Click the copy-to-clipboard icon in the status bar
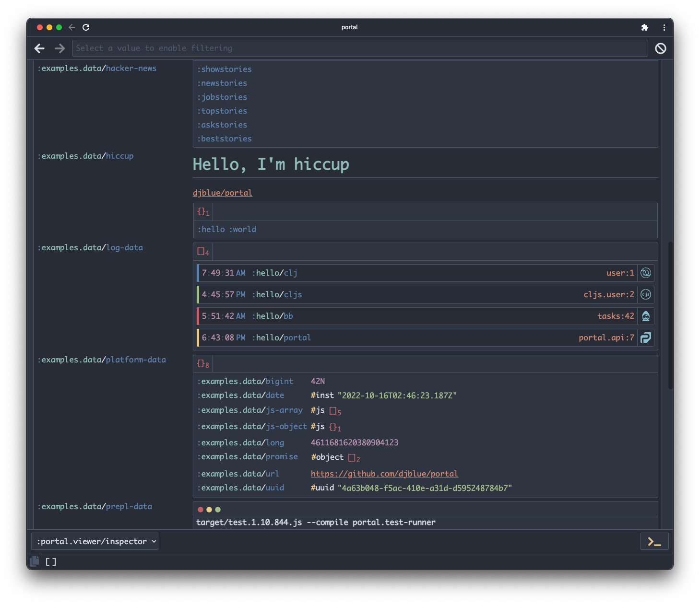 [x=34, y=561]
